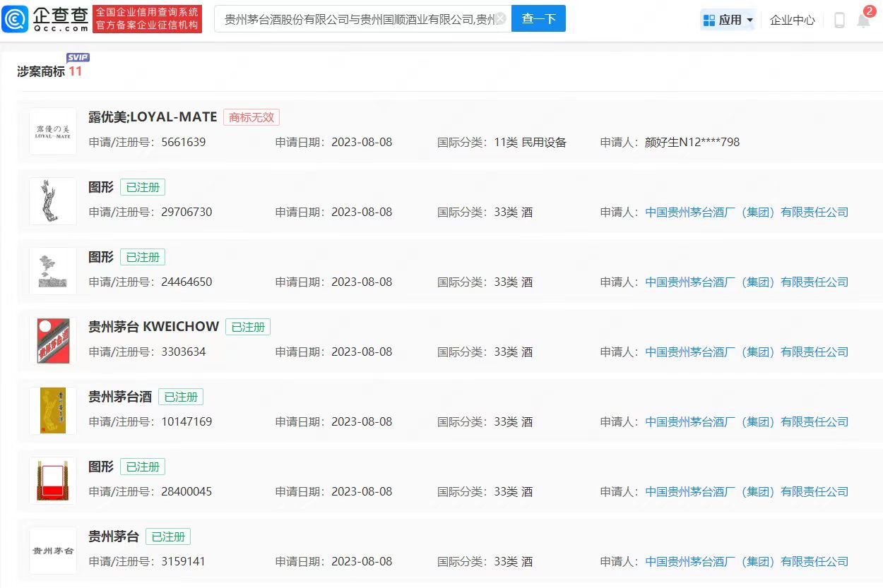The width and height of the screenshot is (883, 588).
Task: Click 已注册 tag beside 贵州茅台酒
Action: click(x=181, y=397)
